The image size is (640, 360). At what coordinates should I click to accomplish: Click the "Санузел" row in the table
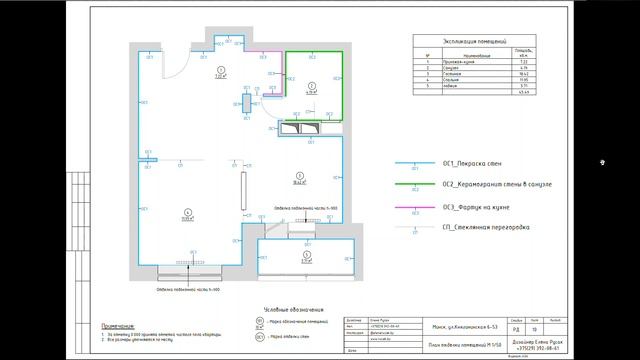[x=474, y=68]
